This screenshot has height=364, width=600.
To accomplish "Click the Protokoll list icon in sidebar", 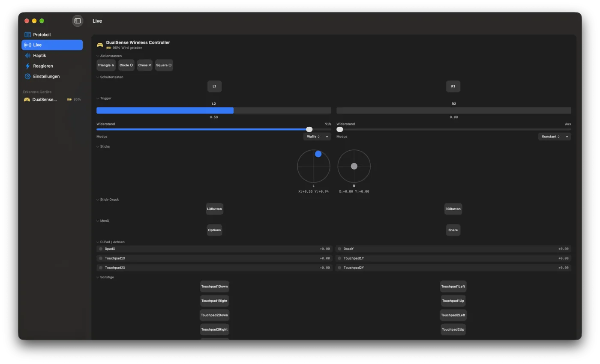I will 27,35.
